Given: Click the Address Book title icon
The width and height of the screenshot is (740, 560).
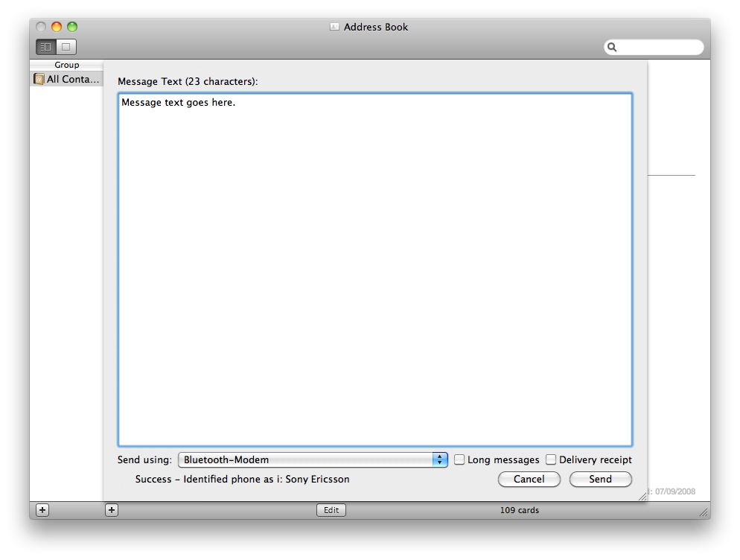Looking at the screenshot, I should [x=334, y=27].
